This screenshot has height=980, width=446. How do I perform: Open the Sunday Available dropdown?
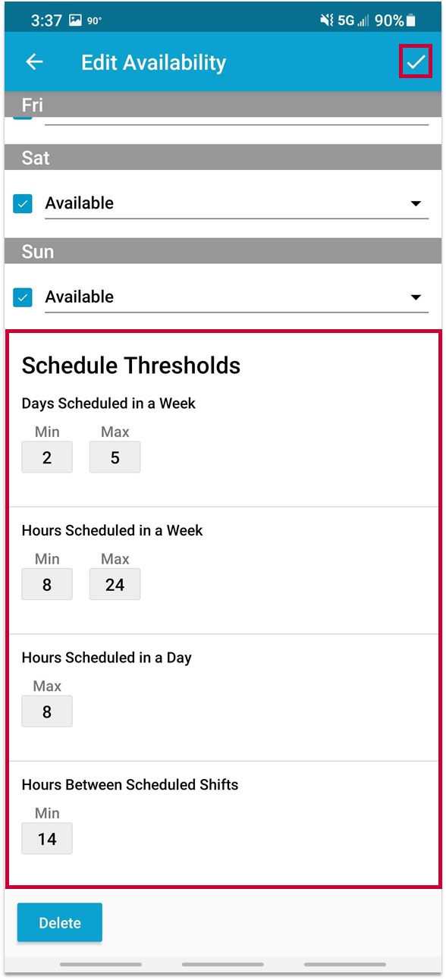pyautogui.click(x=237, y=297)
